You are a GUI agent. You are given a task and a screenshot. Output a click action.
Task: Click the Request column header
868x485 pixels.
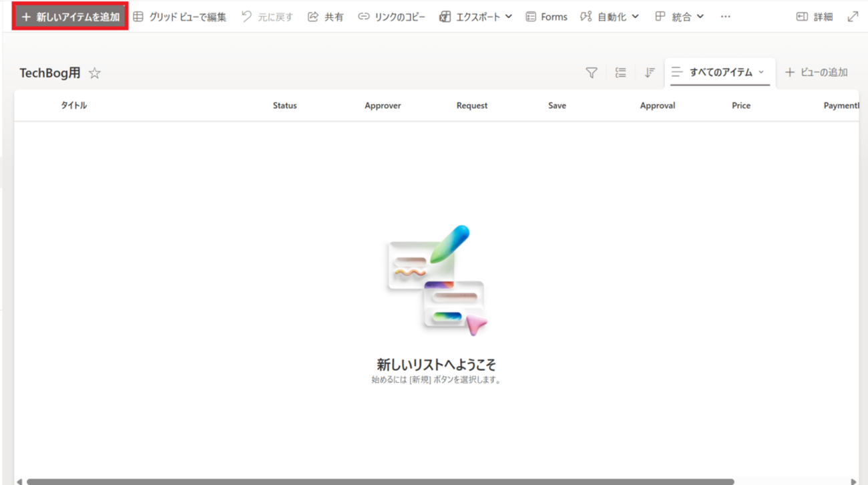tap(472, 106)
